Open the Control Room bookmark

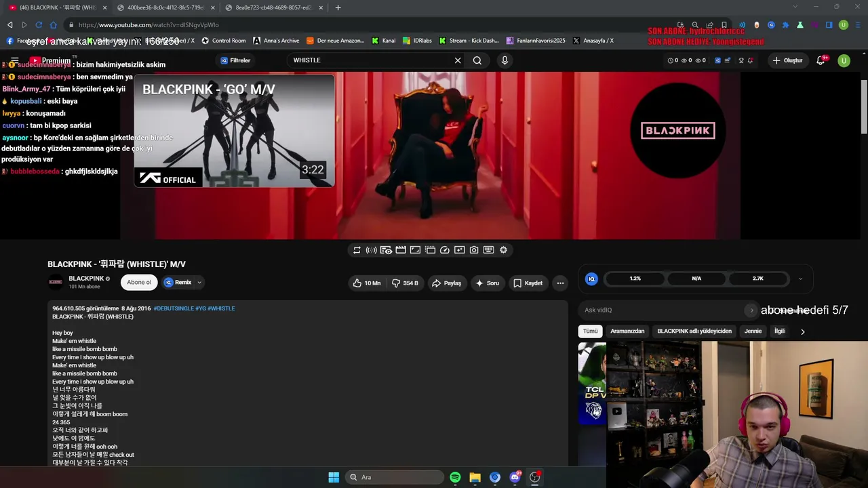pyautogui.click(x=224, y=41)
